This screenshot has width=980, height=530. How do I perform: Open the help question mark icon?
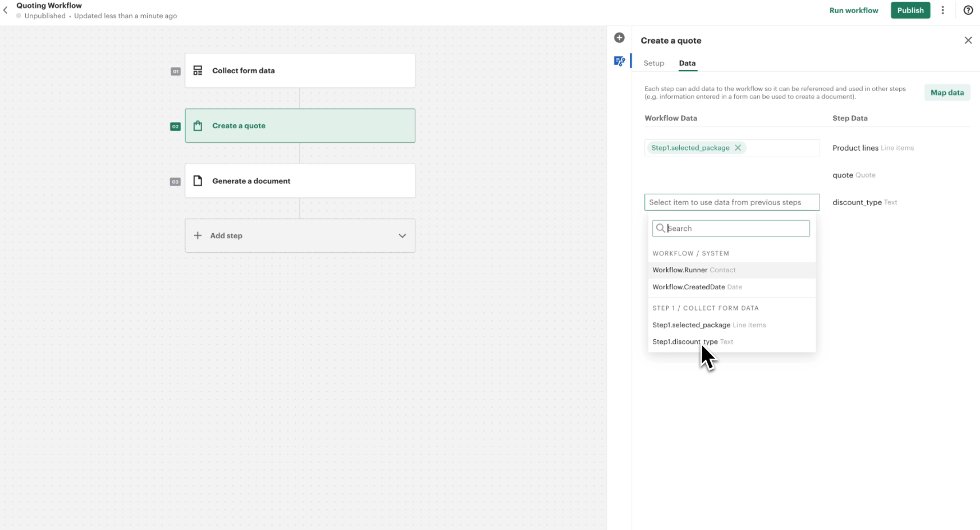(x=968, y=10)
